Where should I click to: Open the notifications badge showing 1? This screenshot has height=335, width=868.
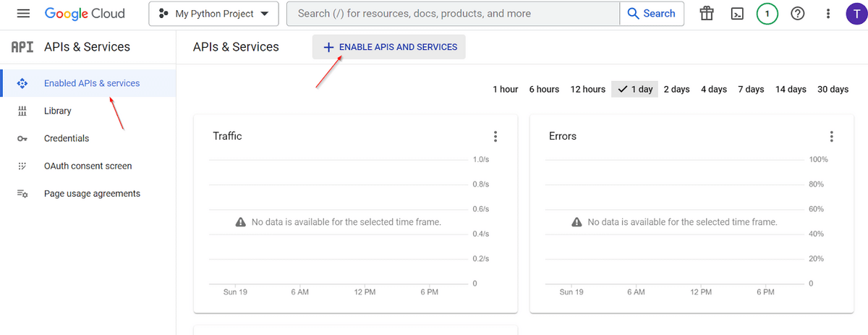coord(767,14)
